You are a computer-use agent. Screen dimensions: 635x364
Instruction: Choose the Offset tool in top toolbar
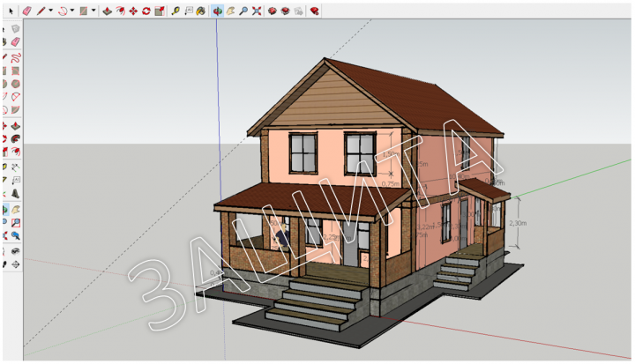click(120, 11)
